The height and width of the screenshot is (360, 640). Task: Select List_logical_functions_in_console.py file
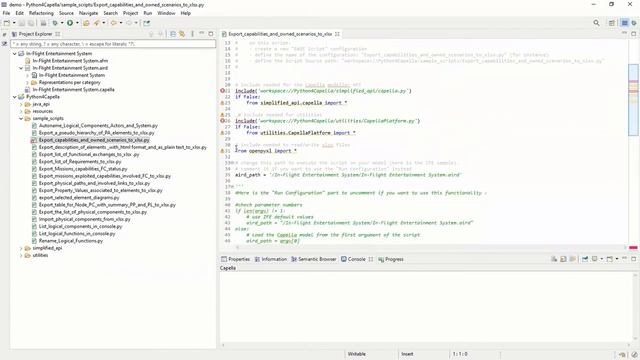[x=77, y=234]
